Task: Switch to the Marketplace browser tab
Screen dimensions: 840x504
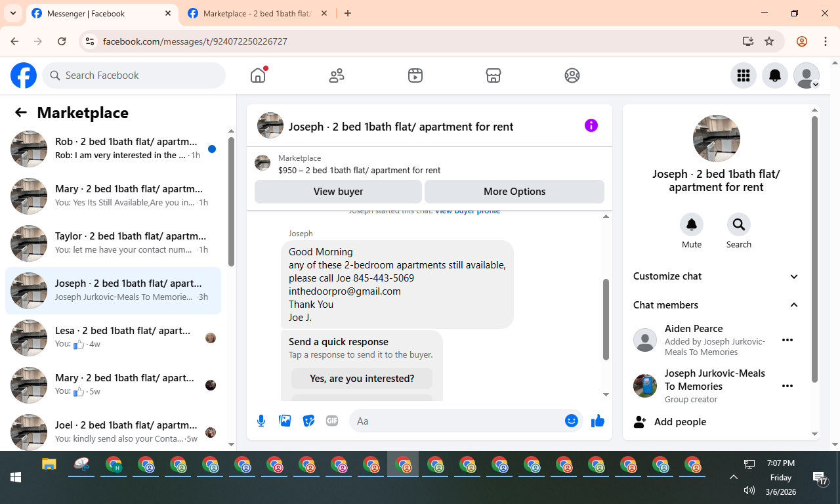Action: (x=256, y=13)
